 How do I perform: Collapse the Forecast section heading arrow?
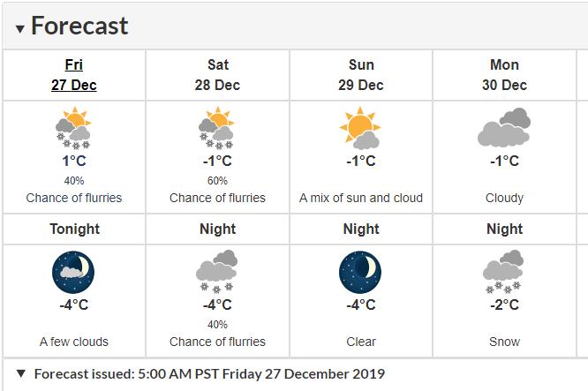20,27
